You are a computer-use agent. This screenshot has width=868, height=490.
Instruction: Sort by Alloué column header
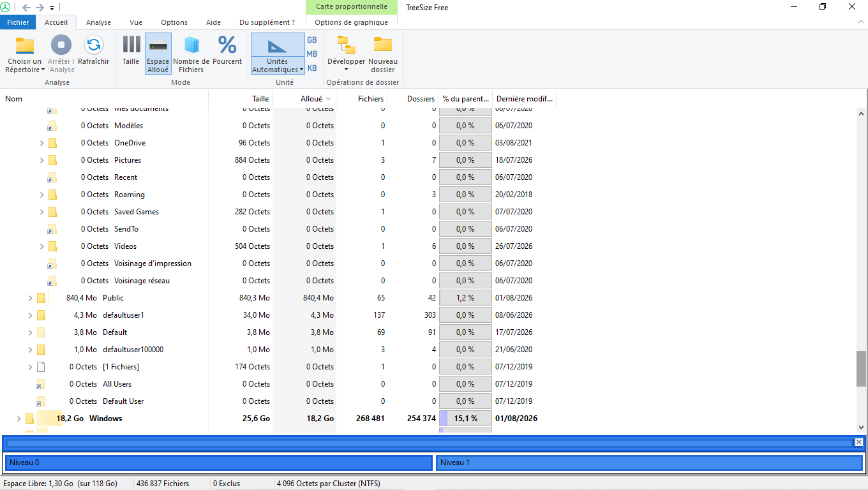pos(311,99)
